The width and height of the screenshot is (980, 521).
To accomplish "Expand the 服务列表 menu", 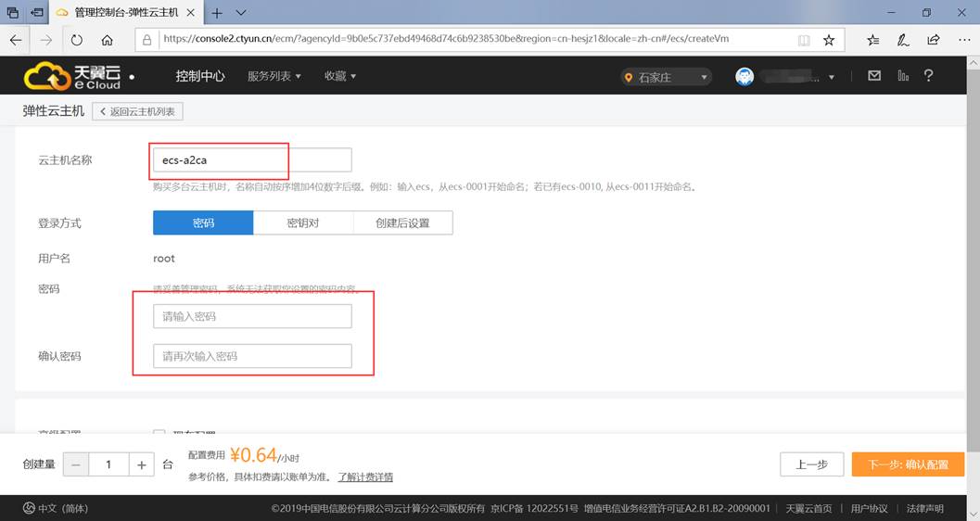I will click(274, 76).
